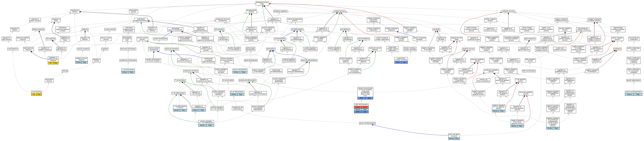Select the 'cognition' node
The height and width of the screenshot is (141, 644).
[x=105, y=49]
